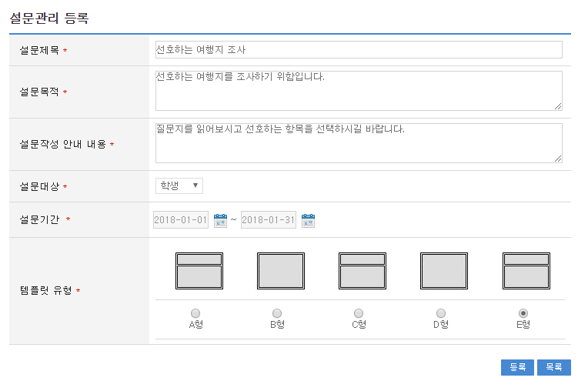588x391 pixels.
Task: Focus the 설문제목 title text field
Action: (x=359, y=50)
